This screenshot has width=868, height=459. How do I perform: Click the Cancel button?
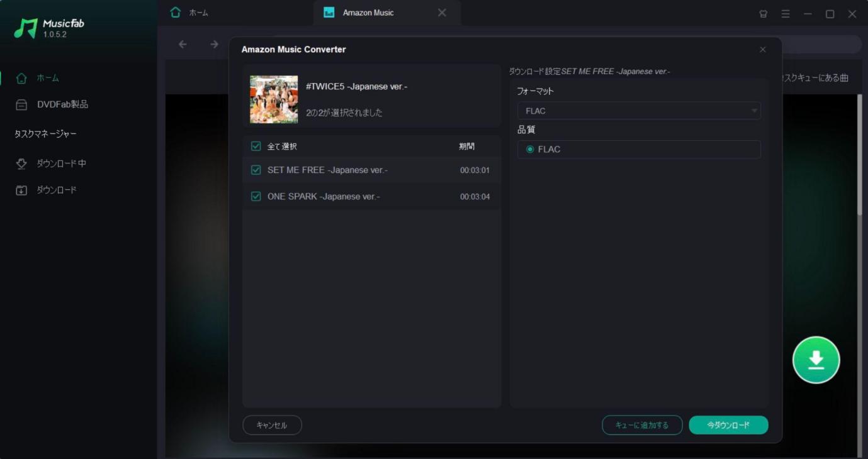pos(272,425)
